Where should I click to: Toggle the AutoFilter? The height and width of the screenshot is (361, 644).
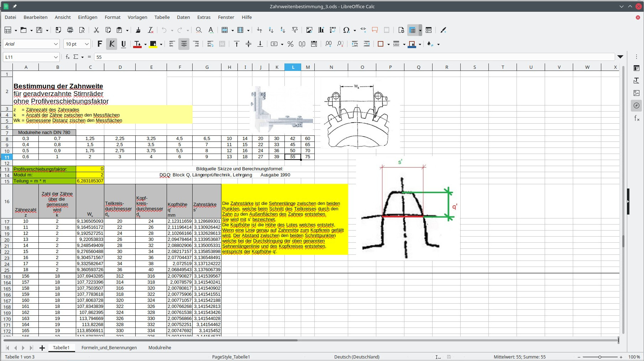pyautogui.click(x=295, y=30)
